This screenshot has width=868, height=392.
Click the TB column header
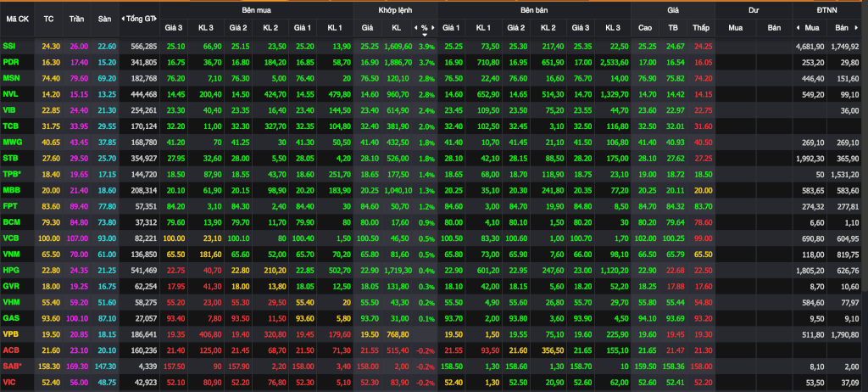click(x=673, y=27)
